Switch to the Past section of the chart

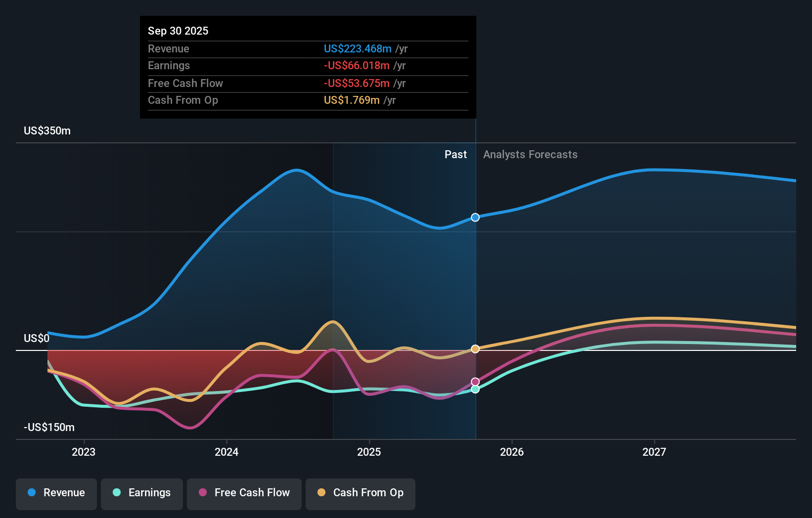click(x=455, y=154)
